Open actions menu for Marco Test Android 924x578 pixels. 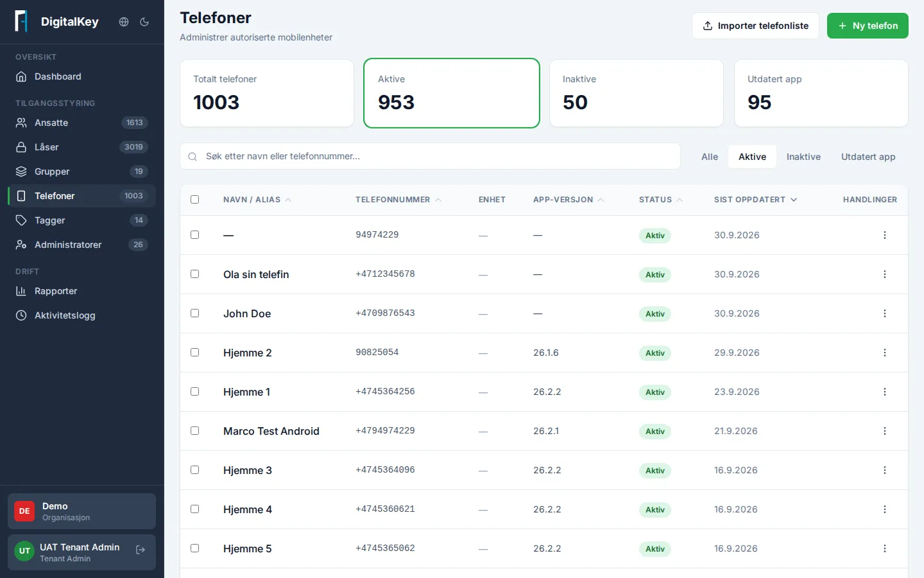tap(885, 431)
